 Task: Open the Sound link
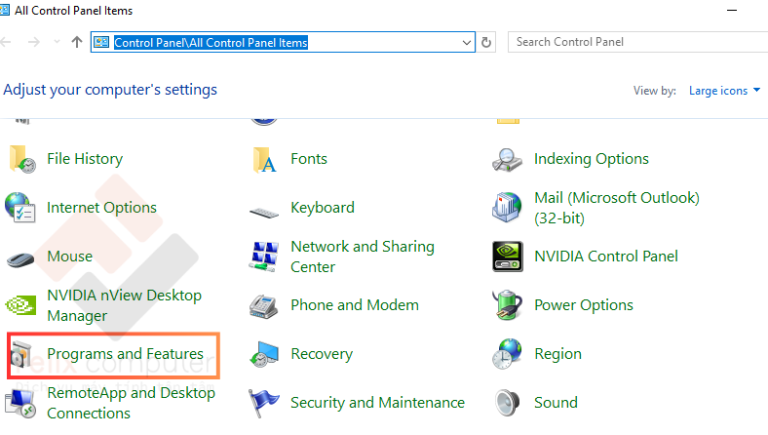pos(555,403)
